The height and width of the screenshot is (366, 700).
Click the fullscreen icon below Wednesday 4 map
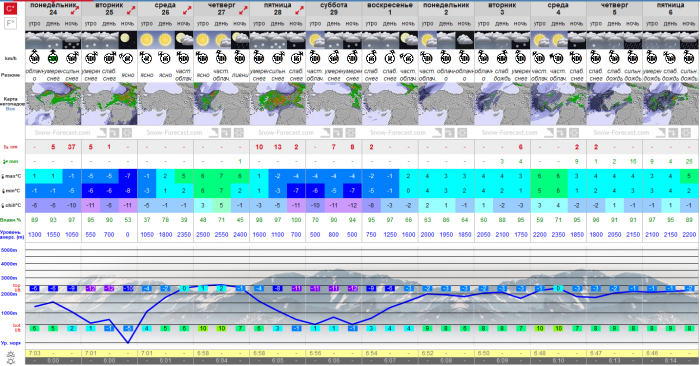click(574, 133)
